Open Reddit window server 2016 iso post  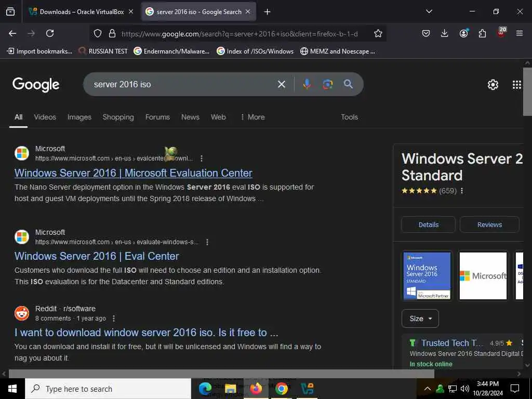click(x=146, y=332)
